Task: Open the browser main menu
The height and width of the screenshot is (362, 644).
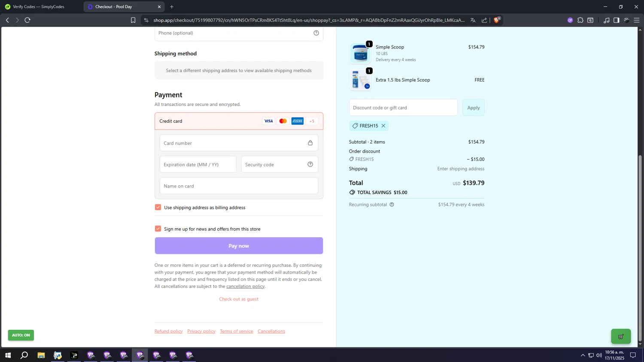Action: pyautogui.click(x=637, y=20)
